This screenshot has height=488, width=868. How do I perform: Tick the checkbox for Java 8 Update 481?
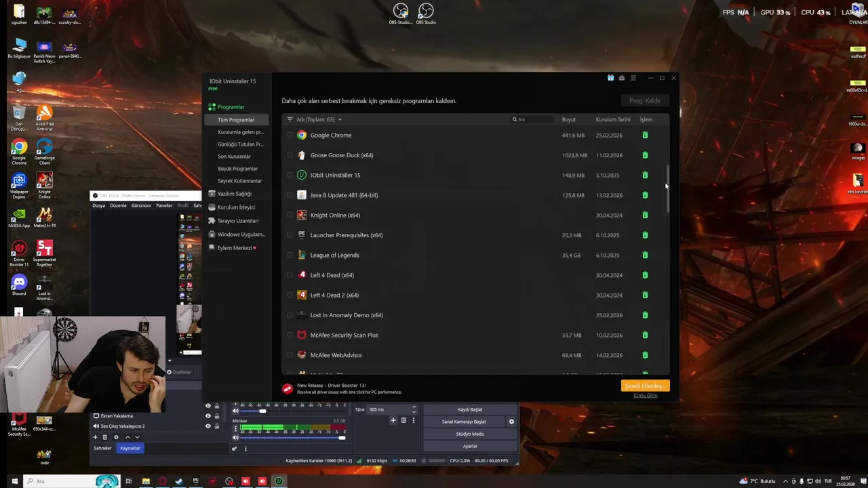290,195
